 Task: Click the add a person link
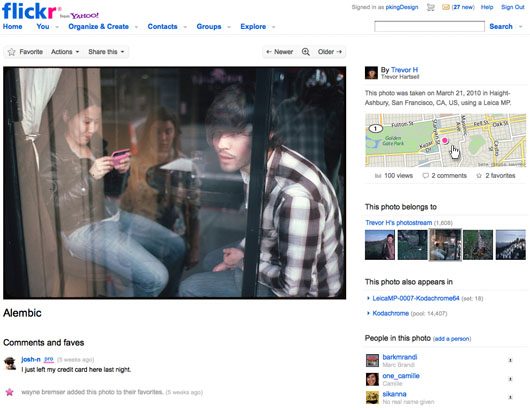click(452, 339)
